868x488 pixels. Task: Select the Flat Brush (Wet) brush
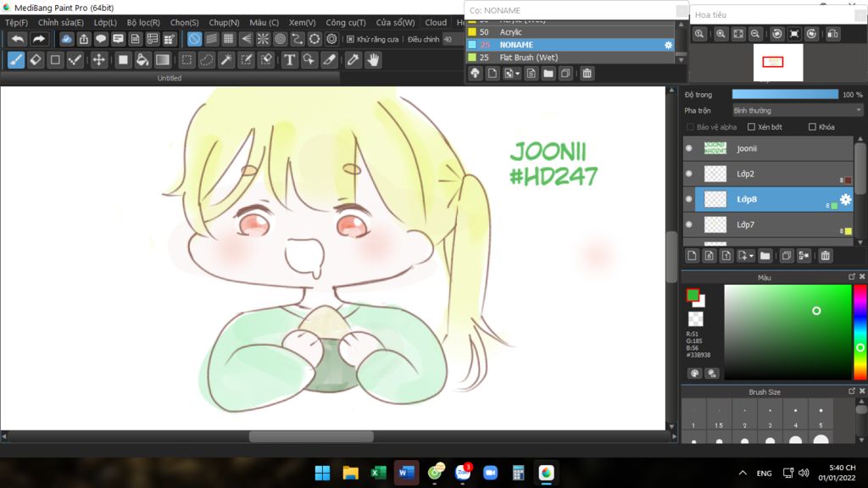[570, 58]
